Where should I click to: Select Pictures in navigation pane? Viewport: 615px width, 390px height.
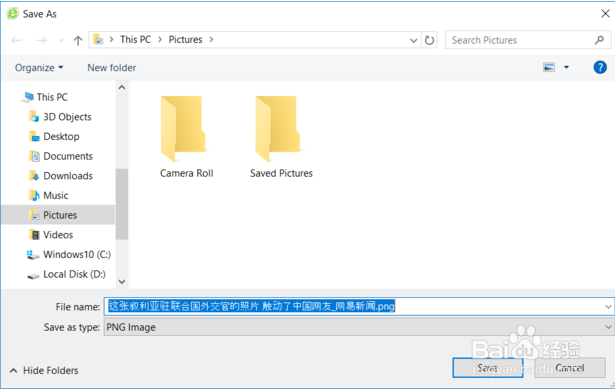58,215
